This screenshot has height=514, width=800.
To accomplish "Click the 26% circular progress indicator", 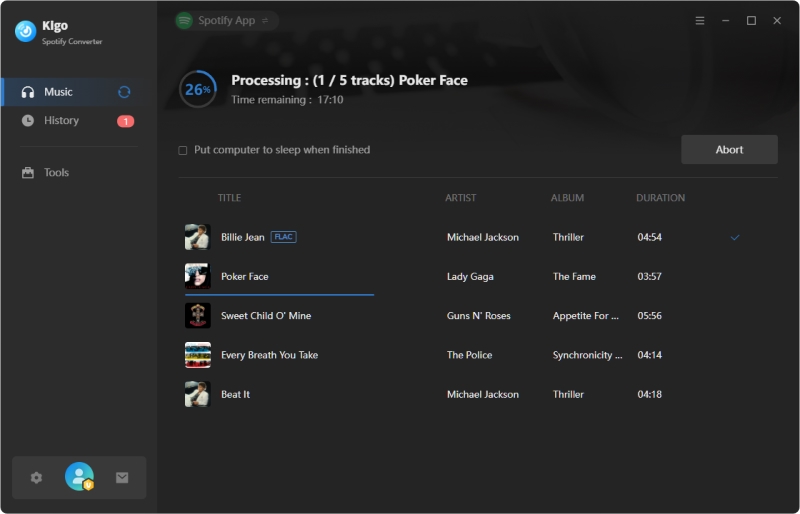I will pyautogui.click(x=198, y=89).
